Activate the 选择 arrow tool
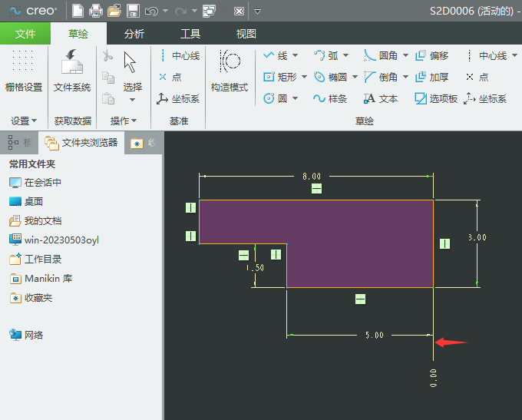 coord(131,71)
